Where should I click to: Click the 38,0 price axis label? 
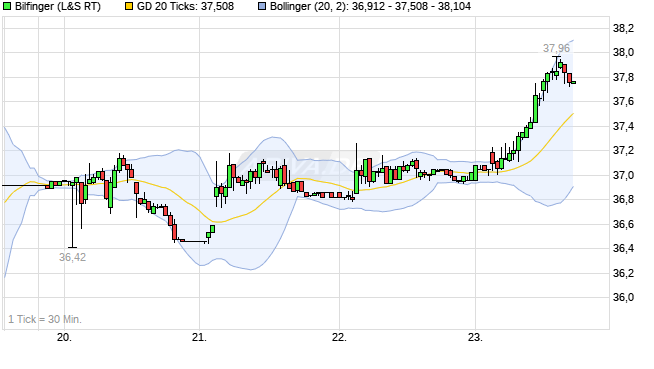point(623,53)
